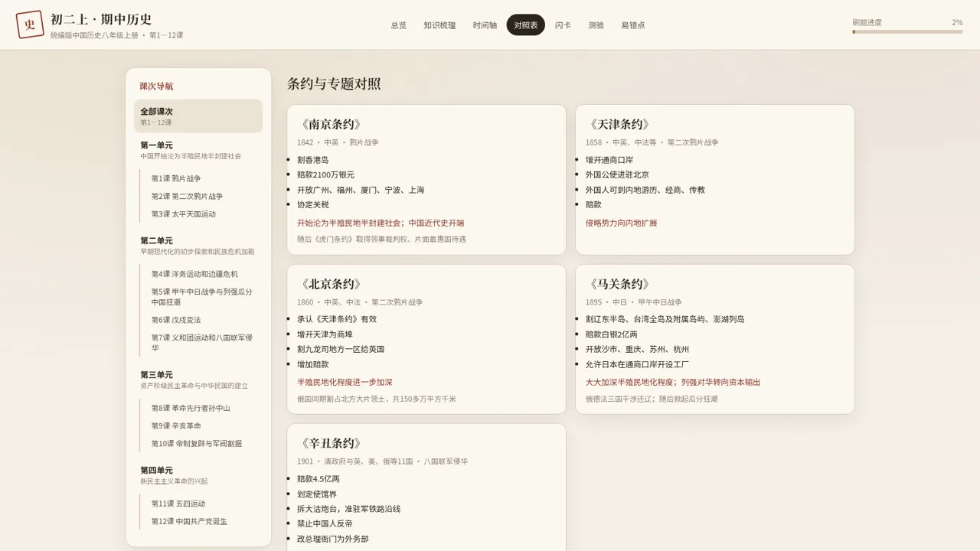Screen dimensions: 980x551
Task: Click the 第一单元 unit heading
Action: pos(156,145)
